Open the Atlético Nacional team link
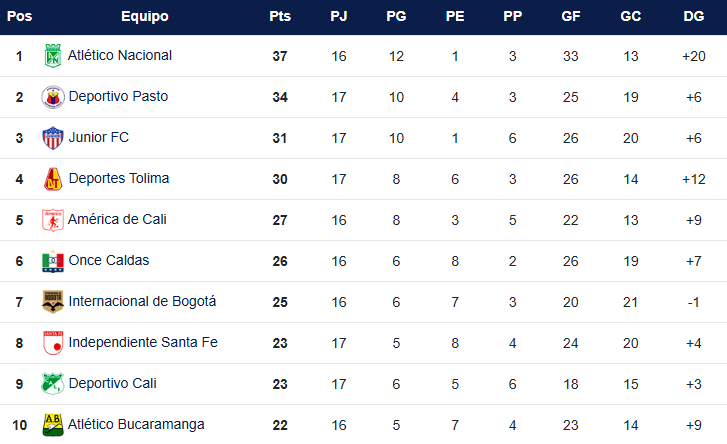 119,56
